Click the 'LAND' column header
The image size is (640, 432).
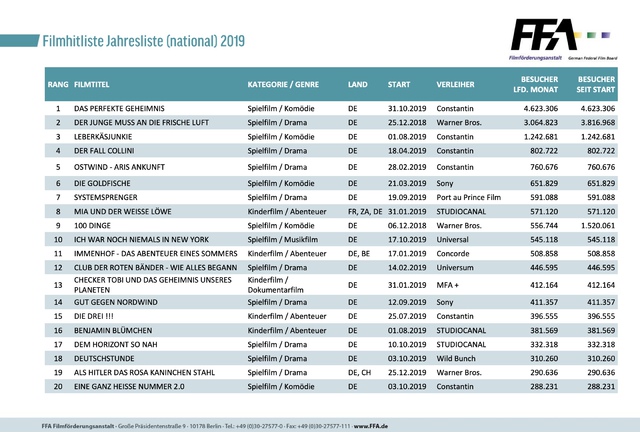[x=358, y=85]
